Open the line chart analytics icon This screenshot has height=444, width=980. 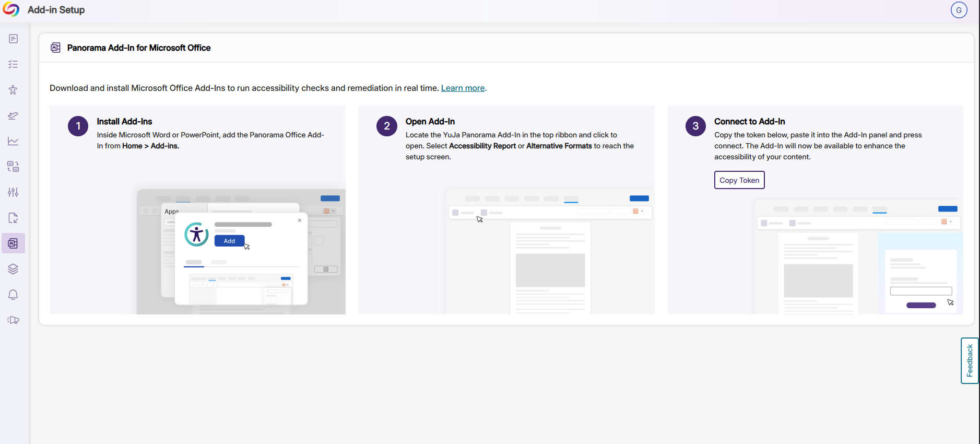[x=13, y=141]
